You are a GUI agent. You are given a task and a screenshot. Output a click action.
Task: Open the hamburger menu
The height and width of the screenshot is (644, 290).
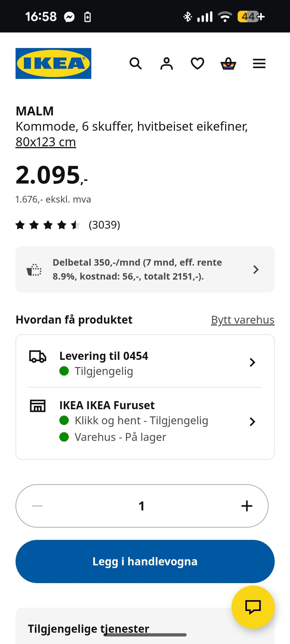click(259, 64)
